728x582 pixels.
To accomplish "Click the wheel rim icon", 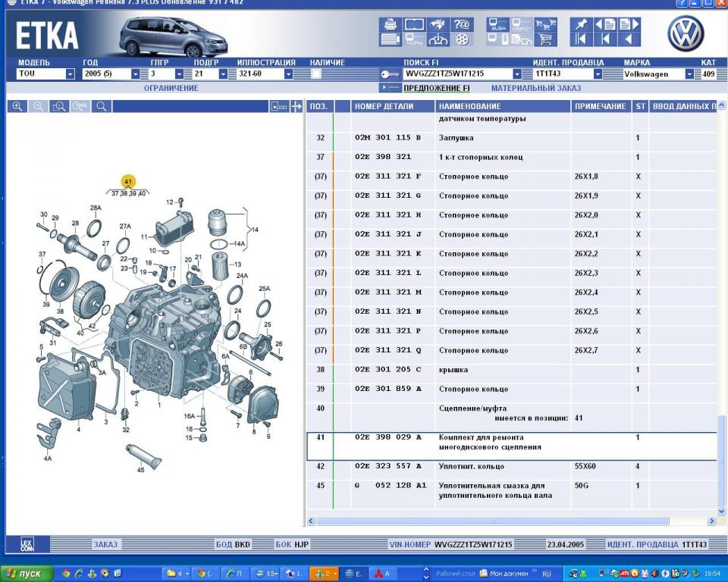I will point(462,39).
